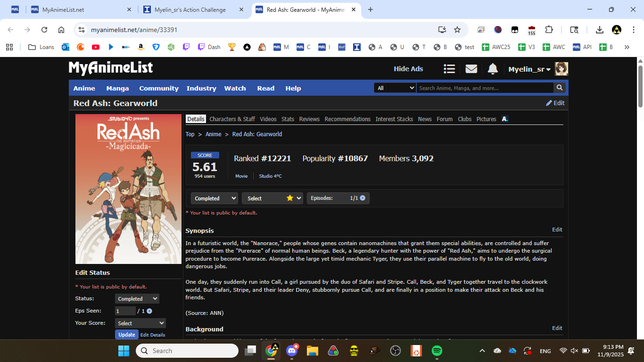
Task: Click the Movie type link
Action: (241, 176)
